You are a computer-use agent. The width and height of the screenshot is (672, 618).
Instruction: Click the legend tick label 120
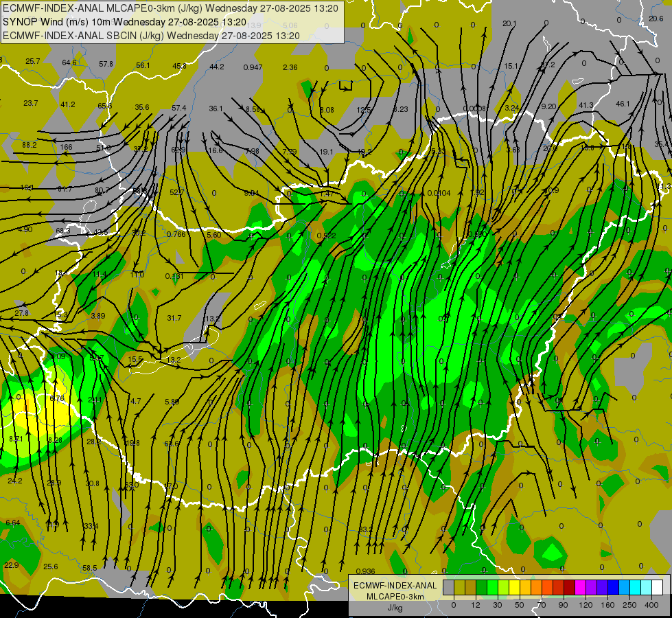click(586, 605)
